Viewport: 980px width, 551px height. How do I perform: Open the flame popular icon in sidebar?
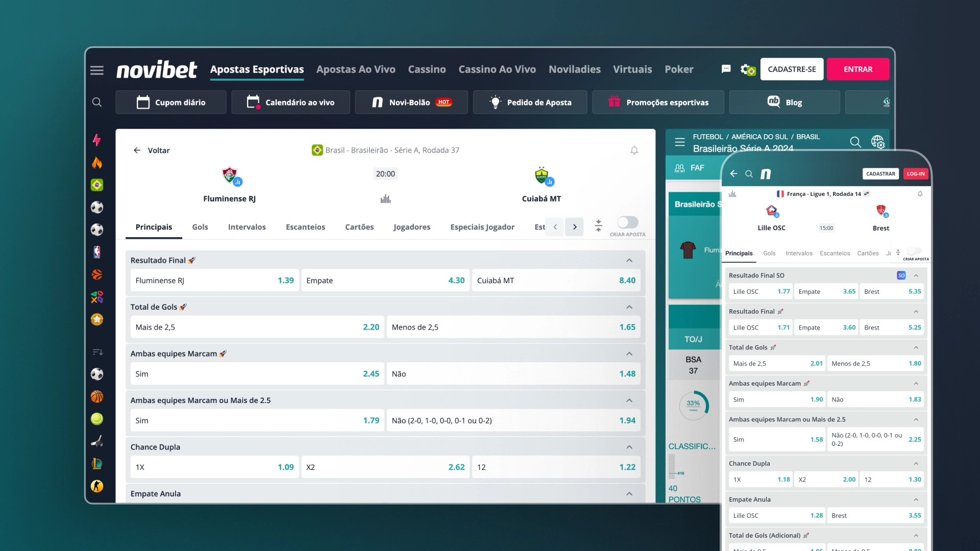97,163
